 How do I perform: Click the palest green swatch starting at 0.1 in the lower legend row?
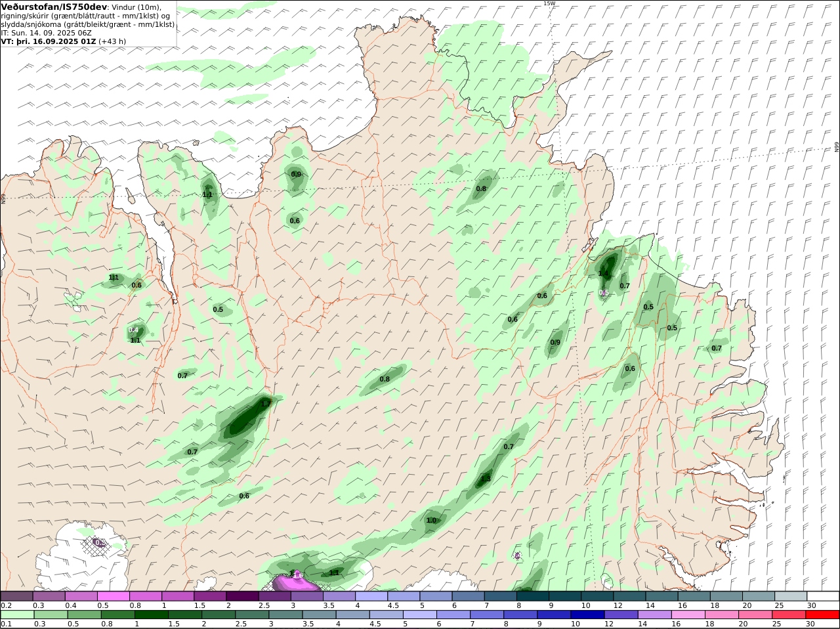[17, 615]
